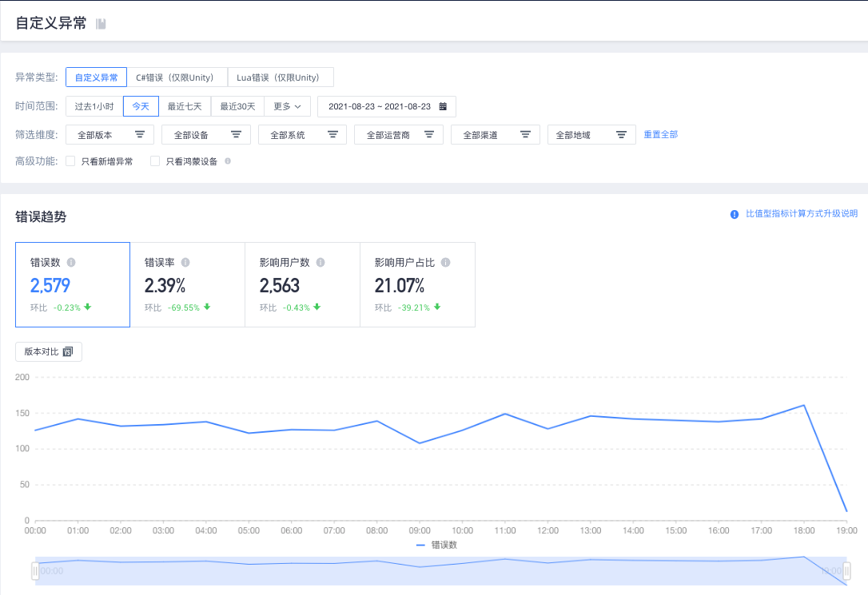
Task: Enable the 只看鸿蒙设备 checkbox
Action: click(155, 161)
